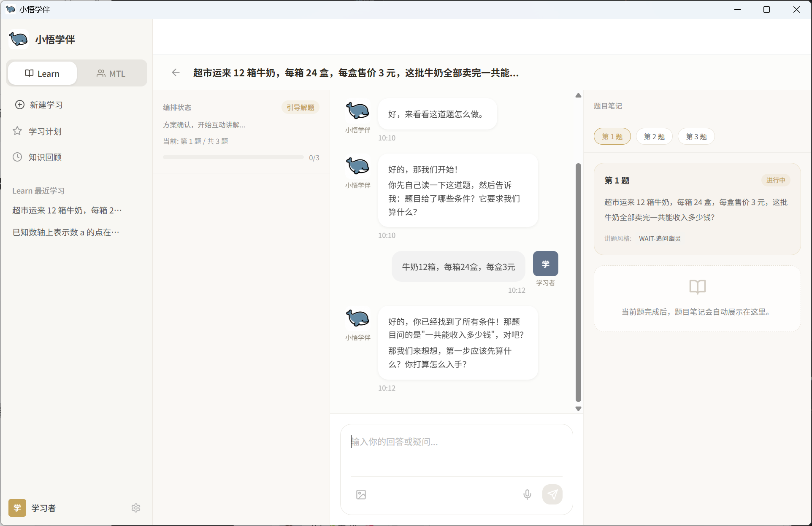The width and height of the screenshot is (812, 526).
Task: Click whale avatar beside 你已经找到了所有条件 message
Action: pyautogui.click(x=358, y=318)
